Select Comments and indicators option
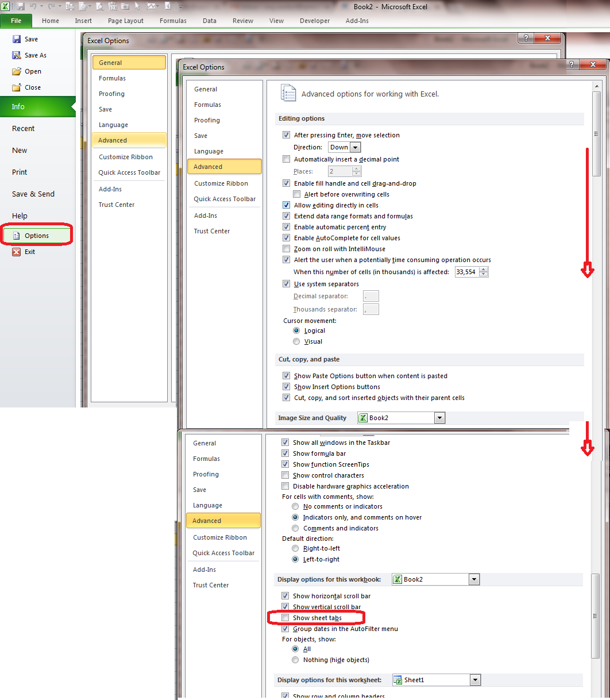 [x=295, y=528]
